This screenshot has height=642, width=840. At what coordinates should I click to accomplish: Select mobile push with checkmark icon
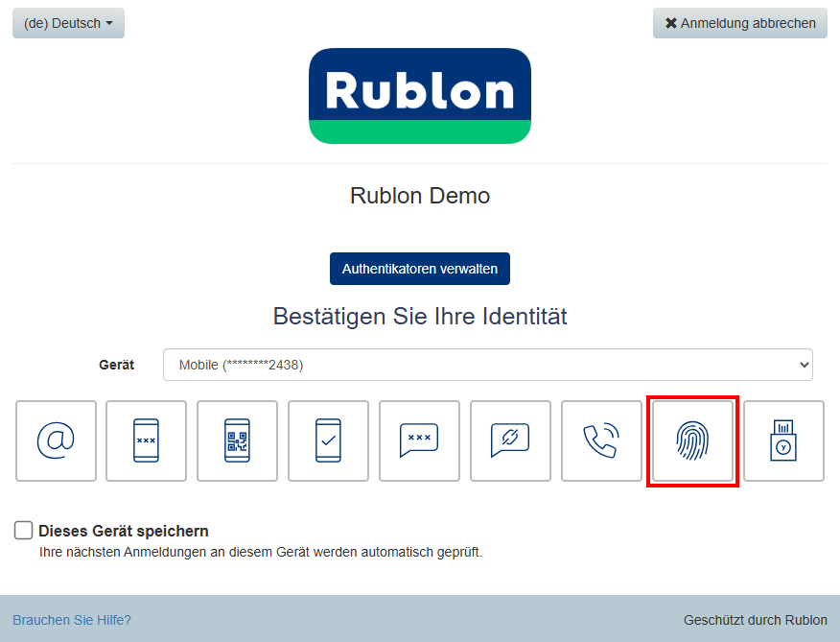coord(328,440)
